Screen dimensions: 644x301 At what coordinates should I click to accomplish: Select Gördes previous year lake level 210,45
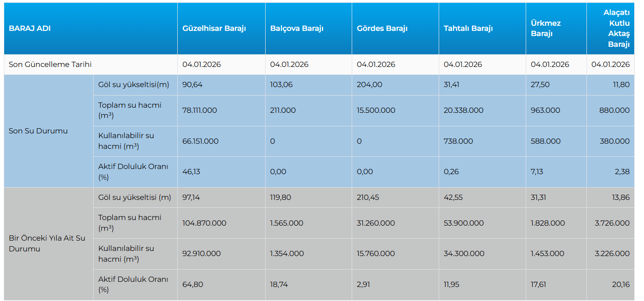(369, 198)
